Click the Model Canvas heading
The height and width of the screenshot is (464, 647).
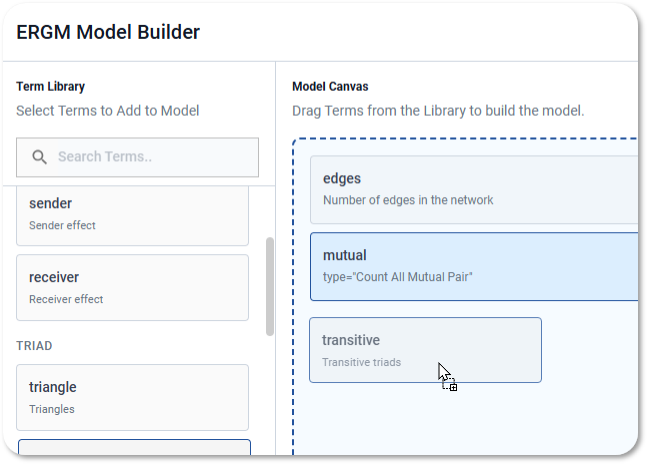[330, 87]
